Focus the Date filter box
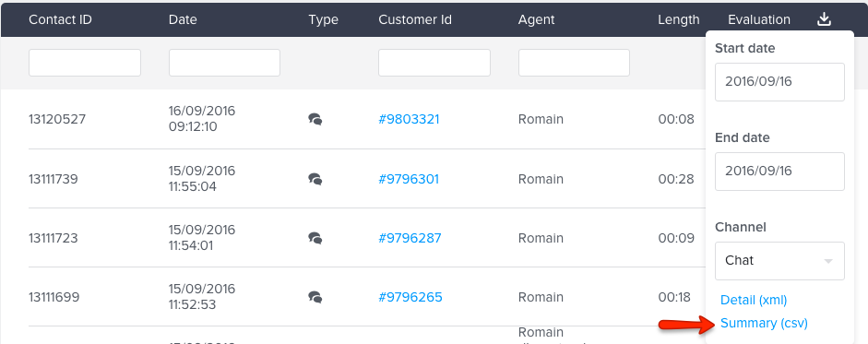Screen dimensions: 868x344 (224, 63)
